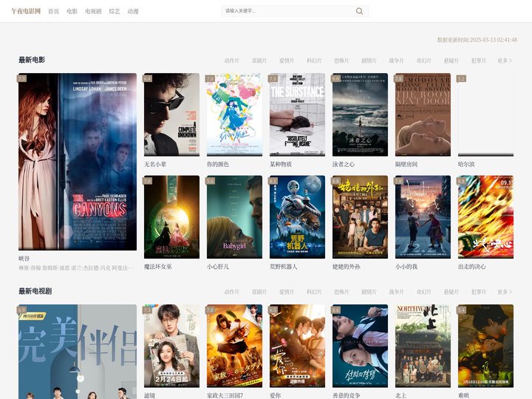
Task: Focus the keyword search input field
Action: [x=288, y=11]
